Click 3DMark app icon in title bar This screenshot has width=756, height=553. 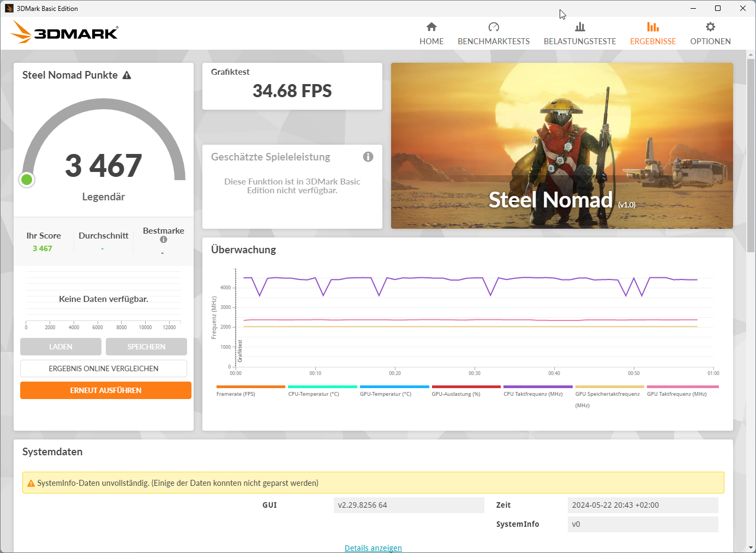tap(9, 8)
